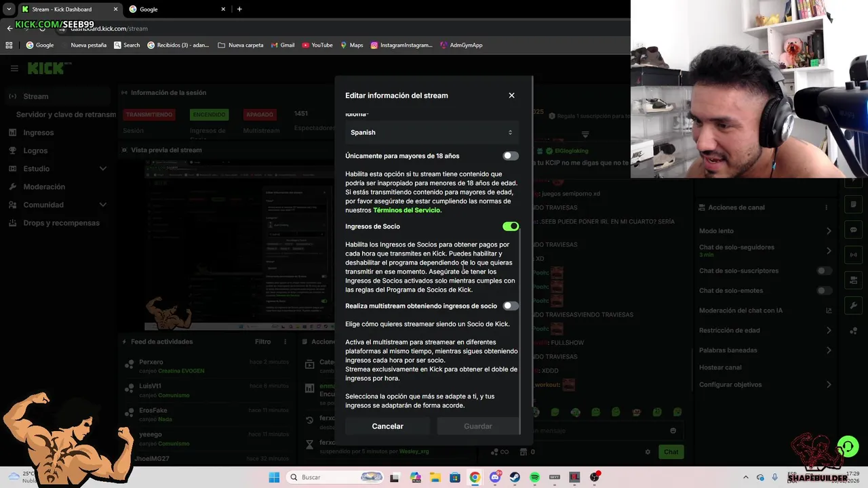Click the Filtro button in Feed de actividades
The height and width of the screenshot is (488, 868).
coord(262,342)
